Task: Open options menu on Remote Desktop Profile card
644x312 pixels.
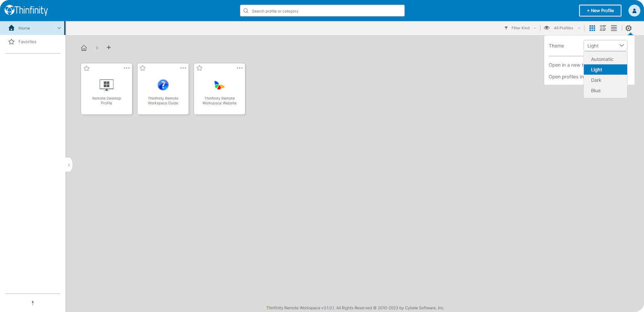Action: tap(127, 68)
